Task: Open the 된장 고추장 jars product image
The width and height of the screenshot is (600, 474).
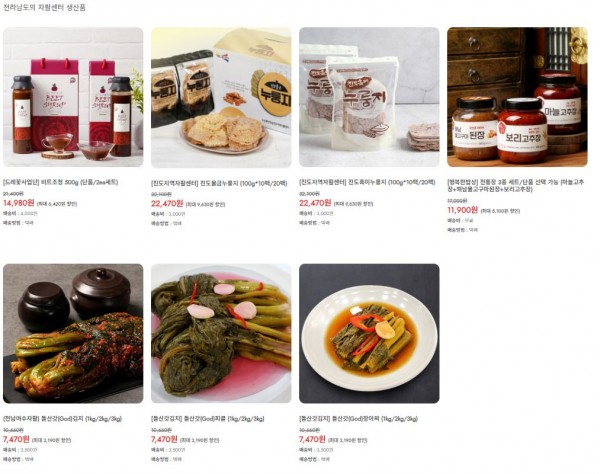Action: click(517, 97)
